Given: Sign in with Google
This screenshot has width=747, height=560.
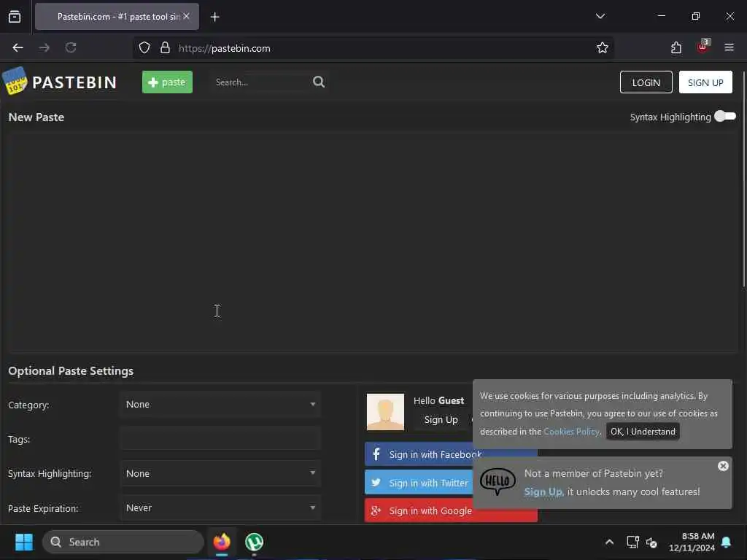Looking at the screenshot, I should pos(451,510).
